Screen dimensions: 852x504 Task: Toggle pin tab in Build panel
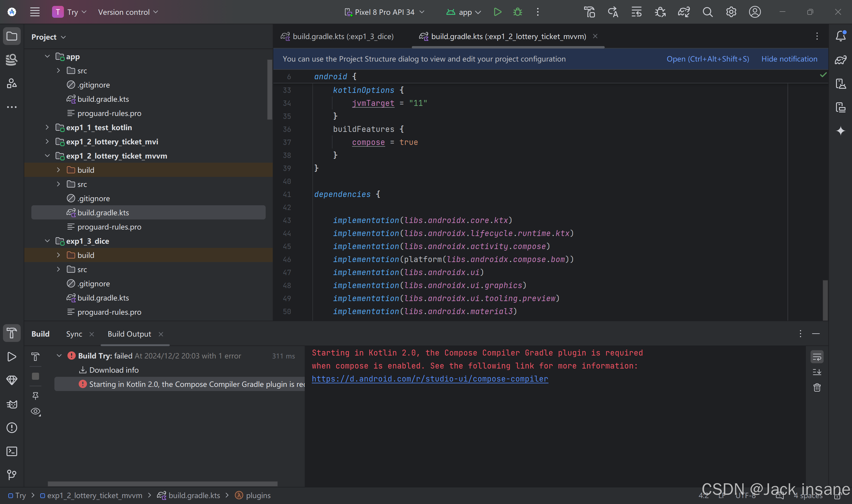point(35,395)
